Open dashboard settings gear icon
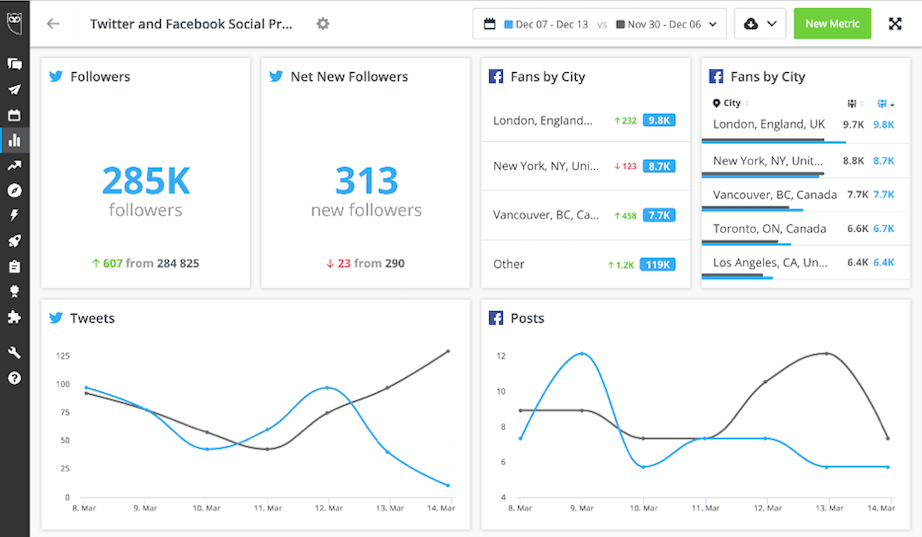This screenshot has height=537, width=922. click(322, 24)
